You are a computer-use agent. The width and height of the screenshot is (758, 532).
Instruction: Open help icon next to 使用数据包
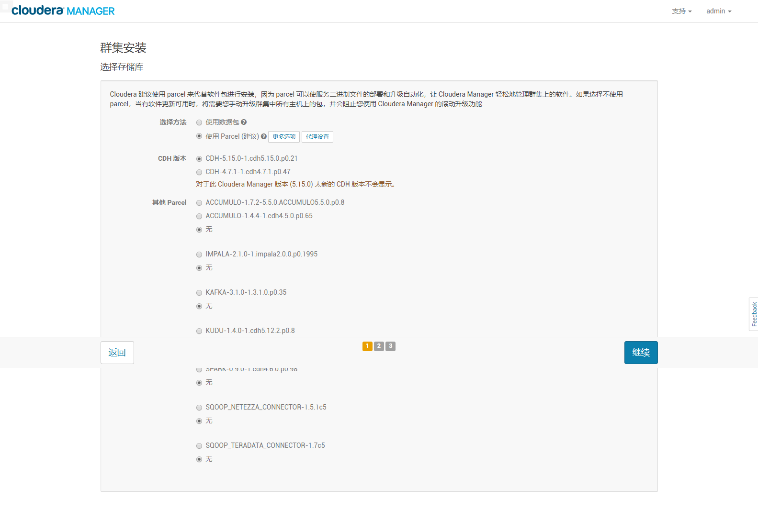[244, 122]
